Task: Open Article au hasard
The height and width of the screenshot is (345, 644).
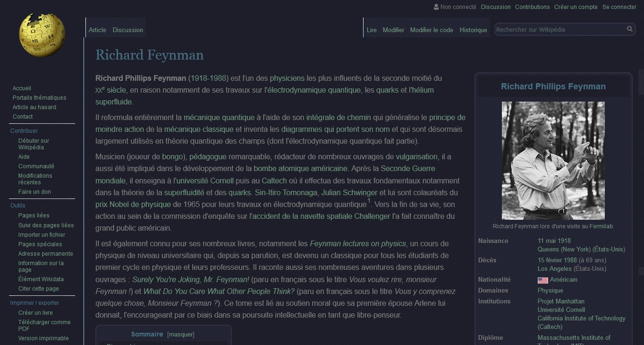Action: 34,107
